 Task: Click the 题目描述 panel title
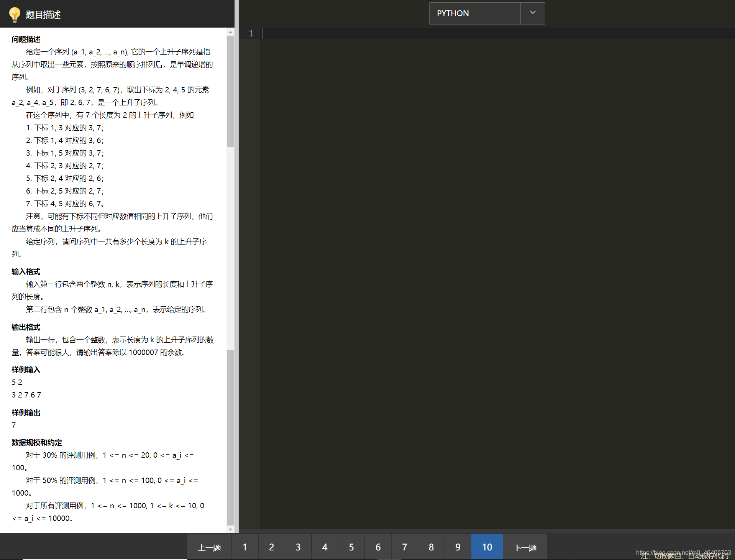pos(43,15)
